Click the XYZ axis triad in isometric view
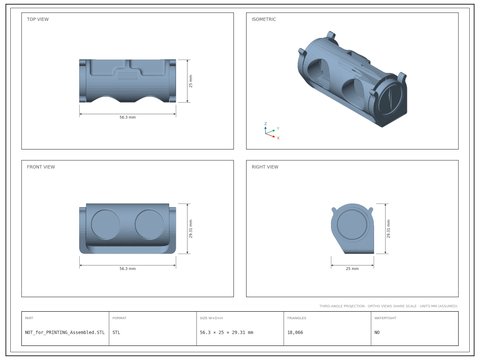Screen dimensions: 480x360 coord(271,131)
